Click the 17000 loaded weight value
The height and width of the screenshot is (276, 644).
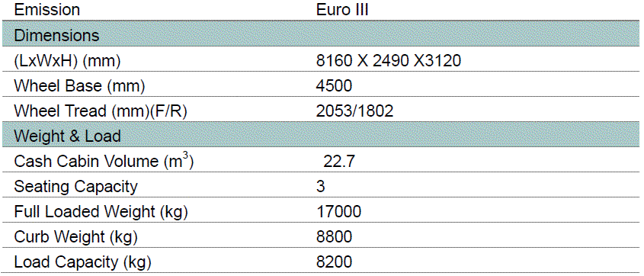[338, 212]
